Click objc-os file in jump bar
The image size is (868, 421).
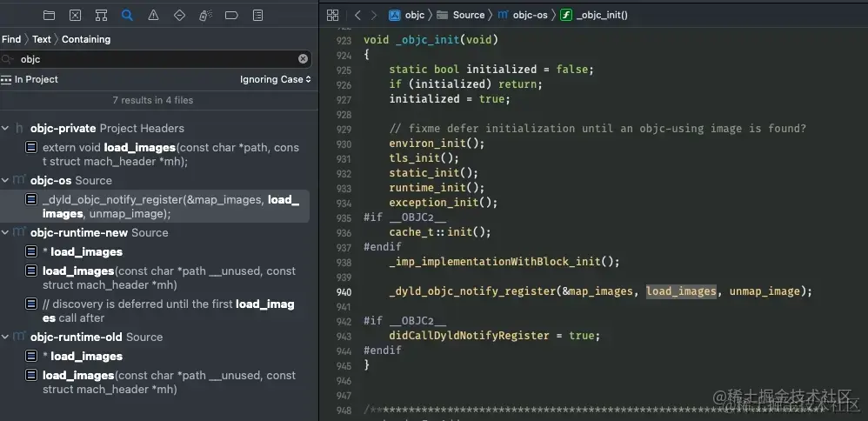pos(523,16)
